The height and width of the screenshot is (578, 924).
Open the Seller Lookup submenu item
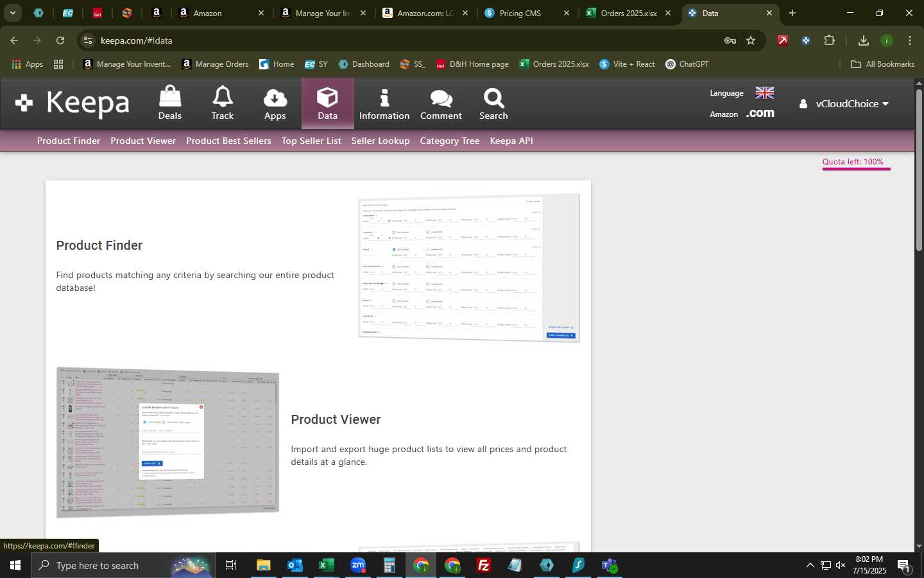[381, 141]
